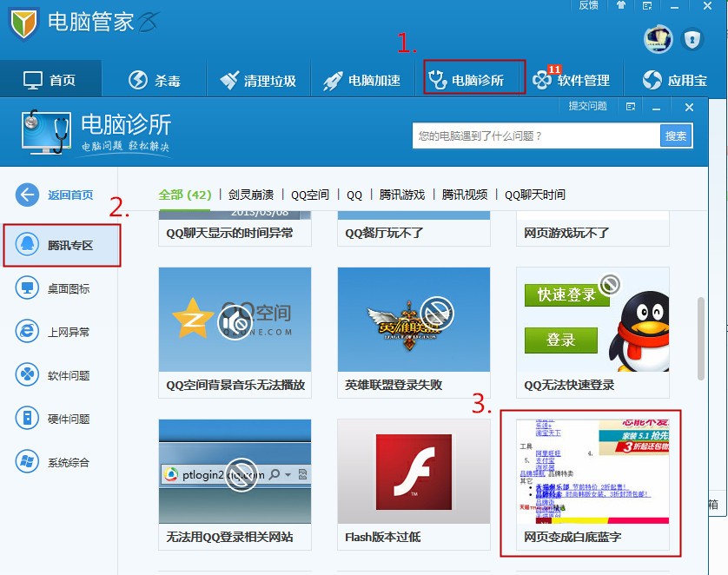Open the main menu icon beside the shirt icon
Image resolution: width=728 pixels, height=575 pixels.
[x=647, y=6]
